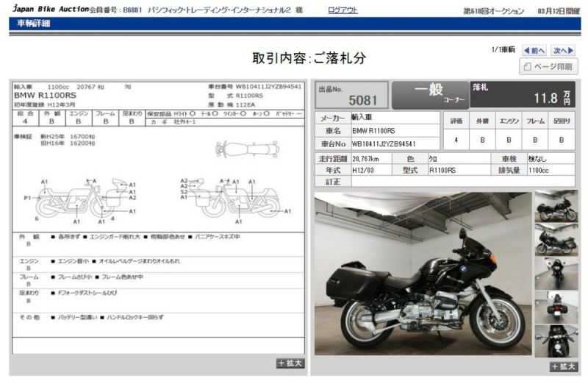Screen dimensions: 588x384
Task: Click the mileage value 20,767km
Action: tap(365, 159)
